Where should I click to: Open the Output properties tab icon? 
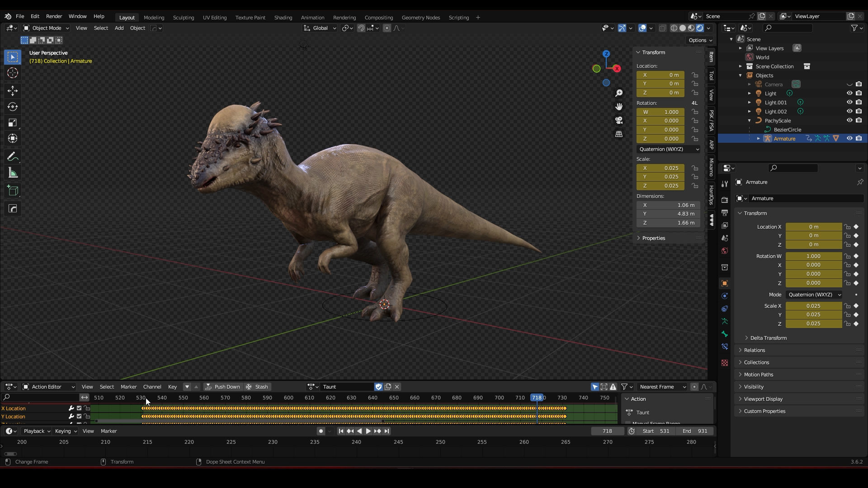[x=725, y=212]
